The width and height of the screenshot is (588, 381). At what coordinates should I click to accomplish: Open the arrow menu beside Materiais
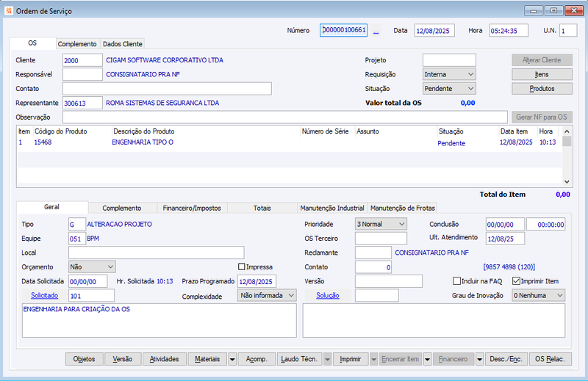[x=232, y=359]
